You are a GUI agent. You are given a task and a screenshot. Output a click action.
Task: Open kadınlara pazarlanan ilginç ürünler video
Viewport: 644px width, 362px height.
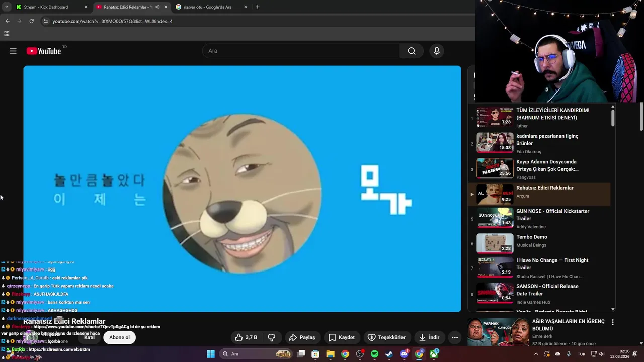[539, 143]
